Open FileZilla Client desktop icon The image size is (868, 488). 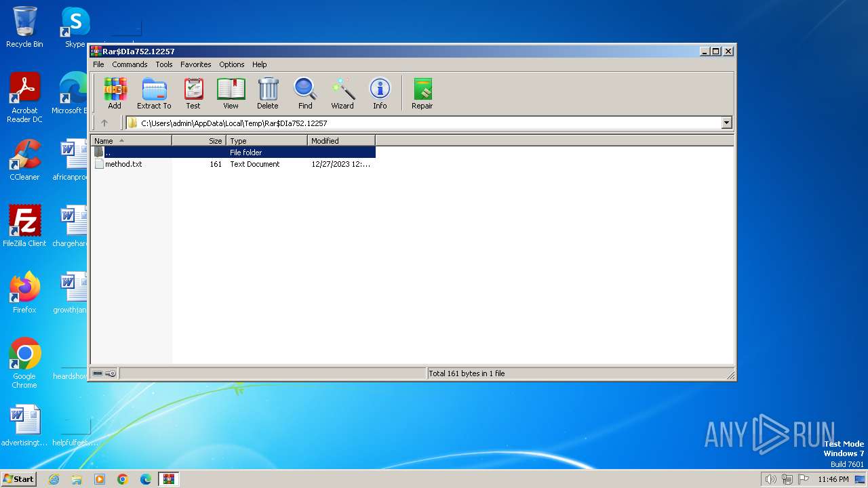point(24,226)
